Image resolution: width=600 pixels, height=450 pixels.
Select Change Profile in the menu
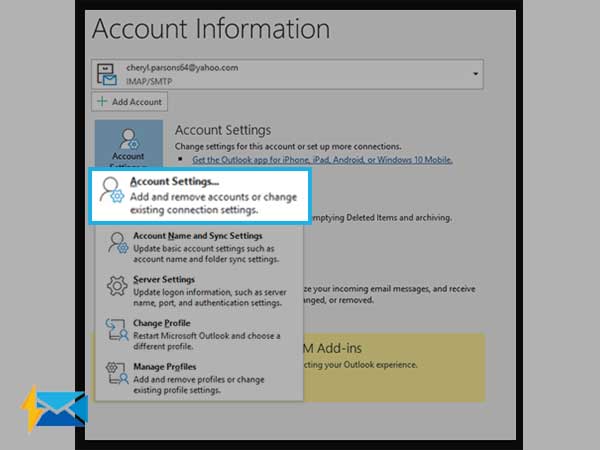(199, 334)
